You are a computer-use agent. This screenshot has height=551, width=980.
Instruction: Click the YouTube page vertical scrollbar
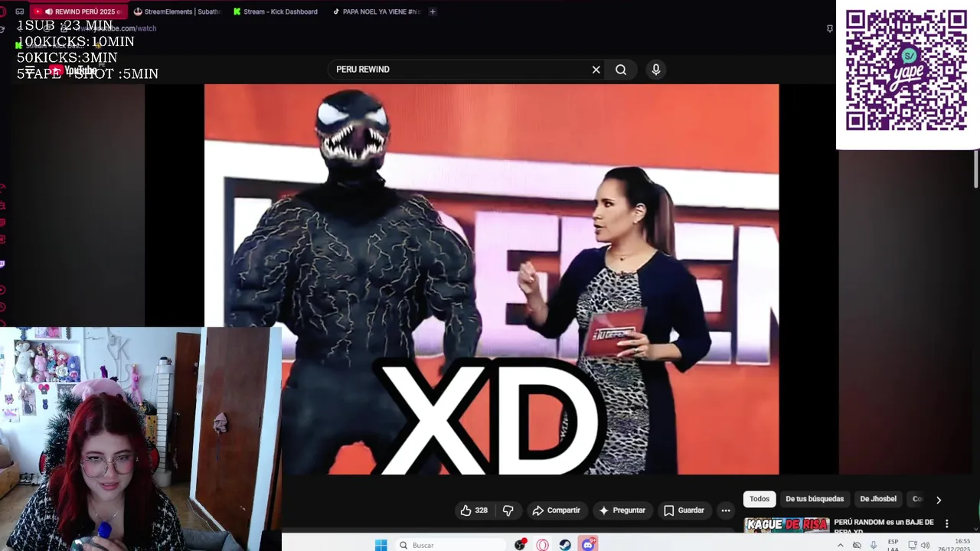point(975,168)
